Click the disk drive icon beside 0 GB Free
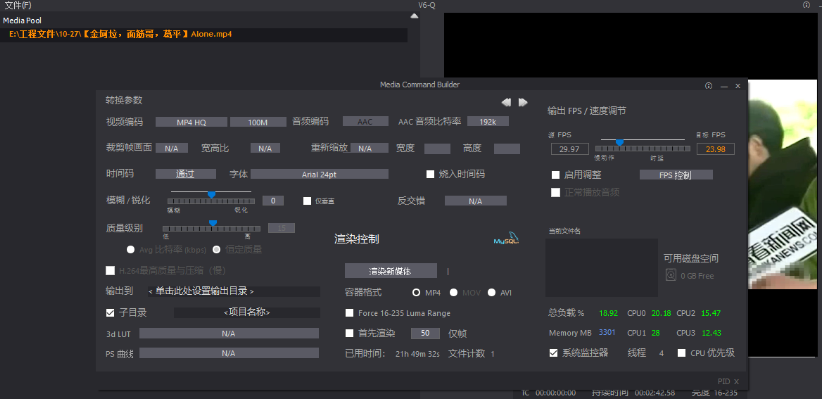This screenshot has height=399, width=822. tap(670, 275)
